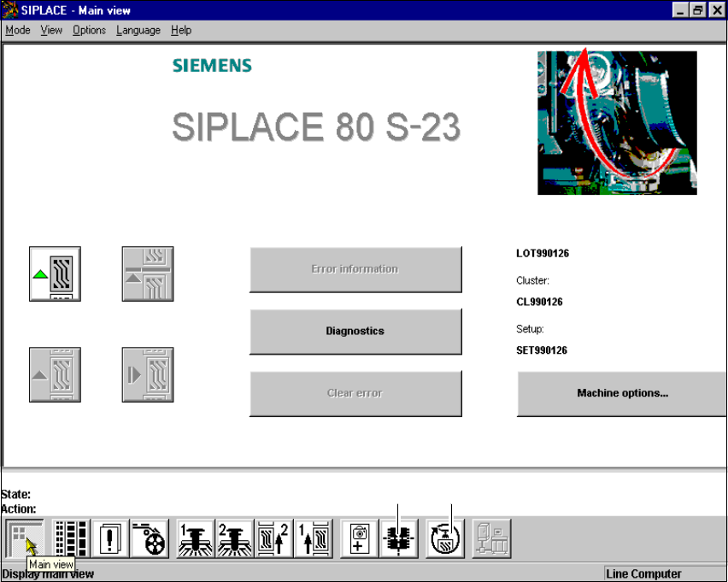The width and height of the screenshot is (728, 582).
Task: Open the Mode menu
Action: [x=18, y=30]
